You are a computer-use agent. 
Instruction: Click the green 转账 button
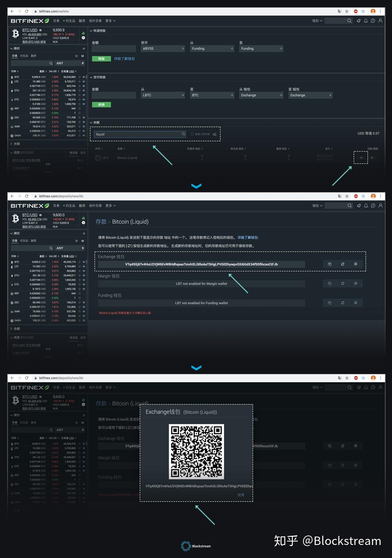click(x=101, y=59)
